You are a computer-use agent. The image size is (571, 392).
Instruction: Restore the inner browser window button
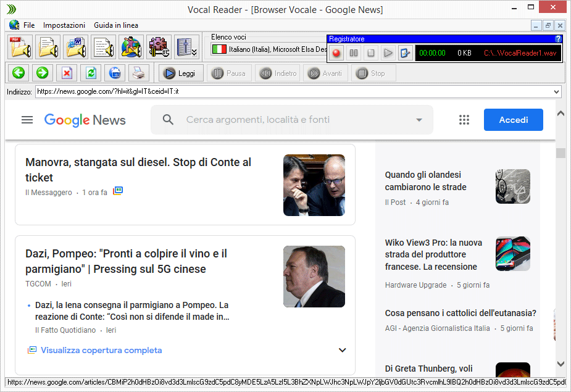click(548, 25)
